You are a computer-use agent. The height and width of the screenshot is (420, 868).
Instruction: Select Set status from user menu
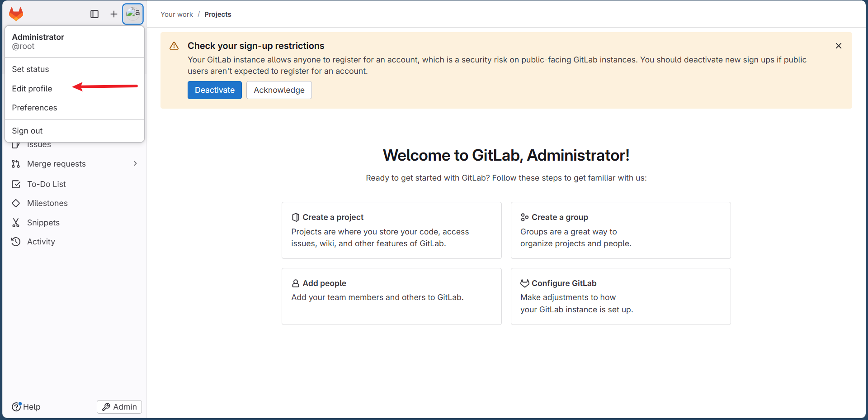point(75,69)
